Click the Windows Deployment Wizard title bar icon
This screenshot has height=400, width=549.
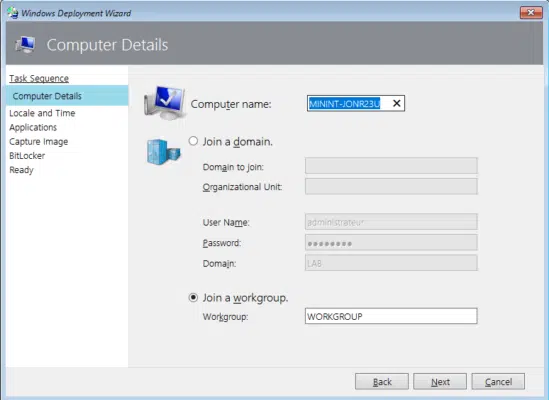pos(13,13)
